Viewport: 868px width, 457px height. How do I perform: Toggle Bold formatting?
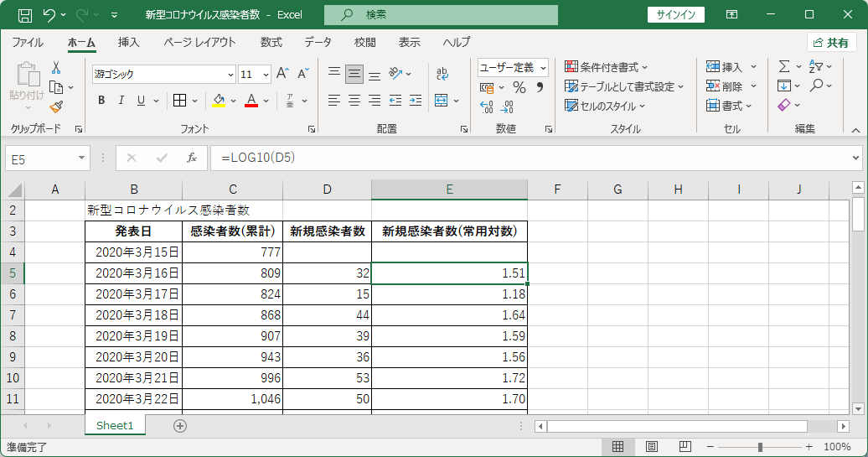pyautogui.click(x=101, y=101)
